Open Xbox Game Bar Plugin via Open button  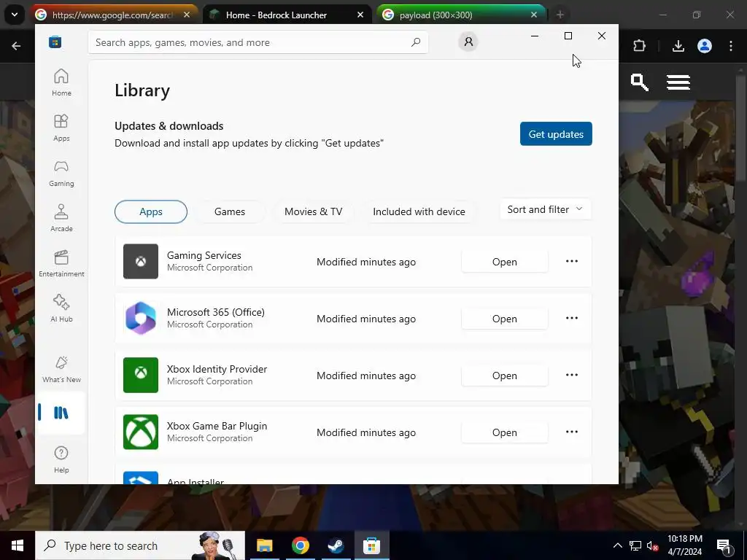pyautogui.click(x=505, y=432)
